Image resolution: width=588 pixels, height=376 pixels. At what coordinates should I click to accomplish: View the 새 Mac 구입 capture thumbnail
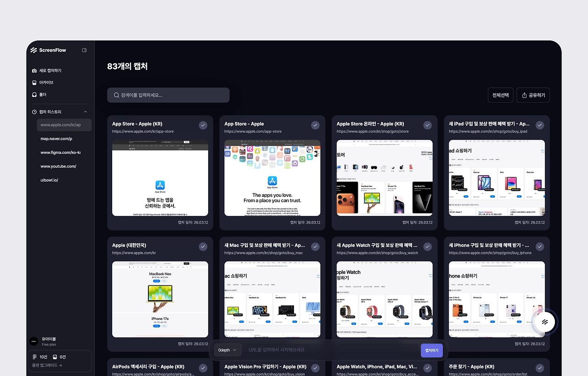pos(272,299)
